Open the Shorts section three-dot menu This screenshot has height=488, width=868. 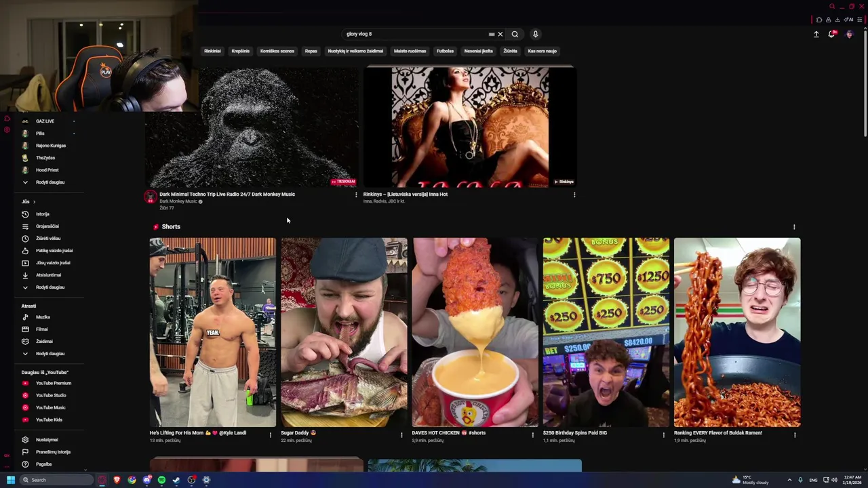[794, 227]
